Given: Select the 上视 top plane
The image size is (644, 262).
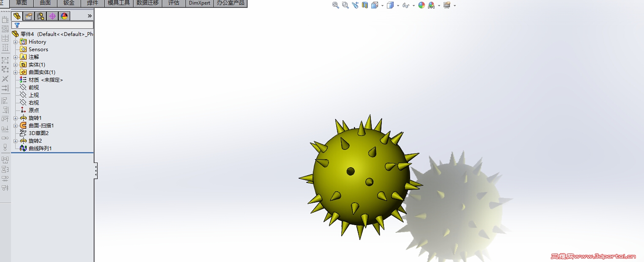Looking at the screenshot, I should (x=34, y=95).
